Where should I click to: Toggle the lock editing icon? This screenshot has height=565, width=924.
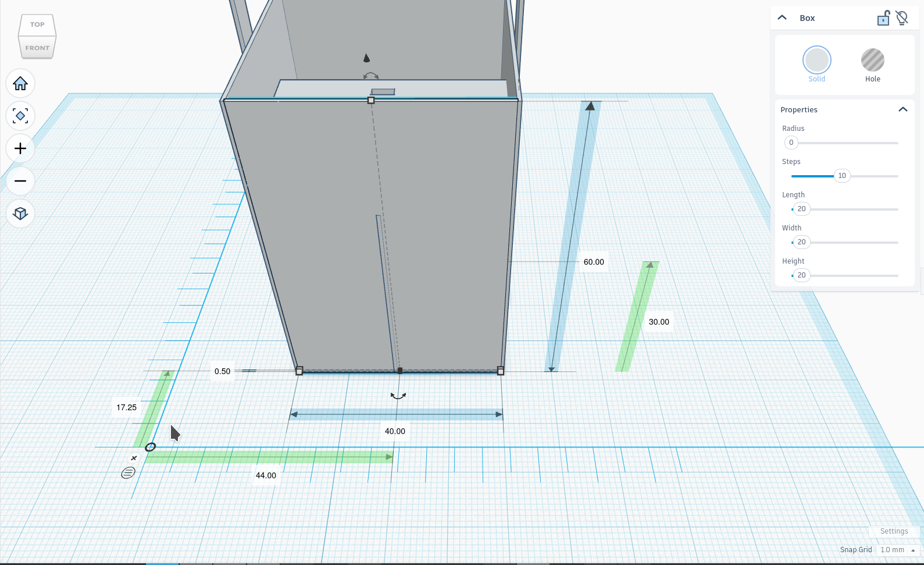tap(883, 18)
